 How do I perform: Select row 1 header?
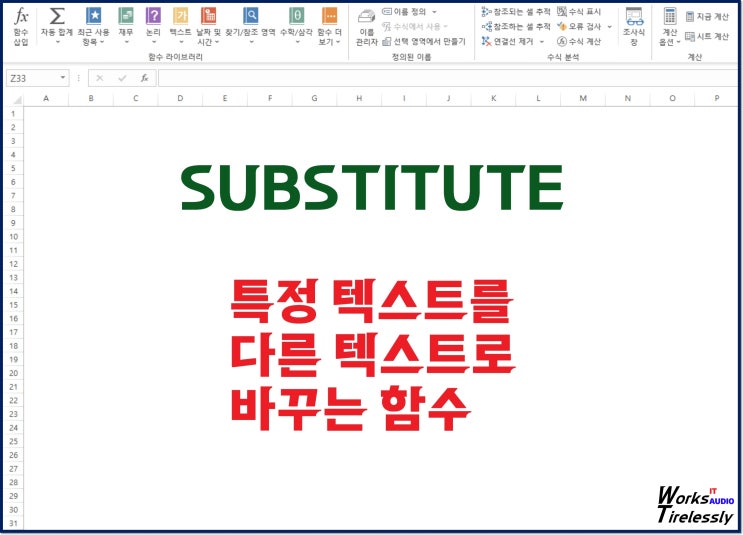click(13, 114)
